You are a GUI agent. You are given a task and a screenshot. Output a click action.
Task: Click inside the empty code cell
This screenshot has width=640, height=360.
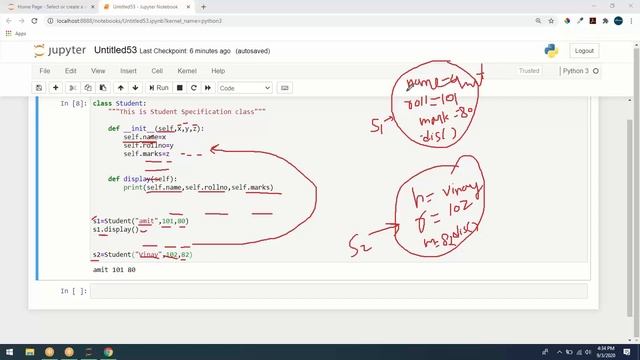(339, 291)
